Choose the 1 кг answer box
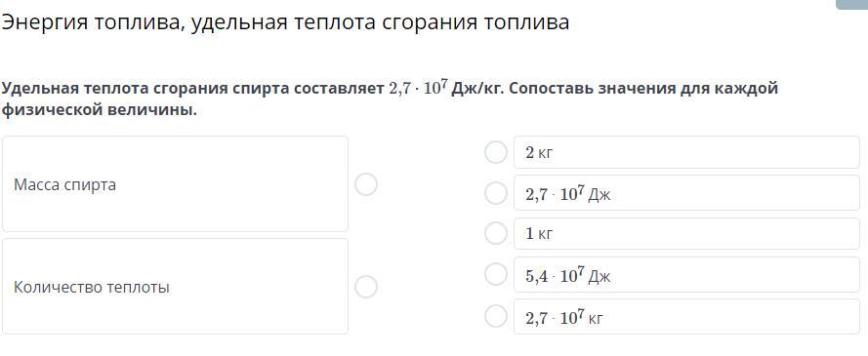 tap(686, 233)
